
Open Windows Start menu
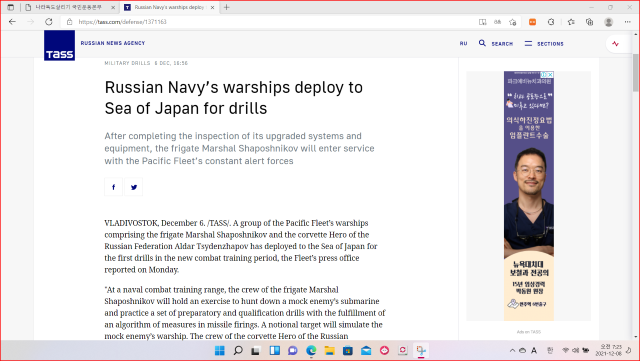(x=220, y=350)
